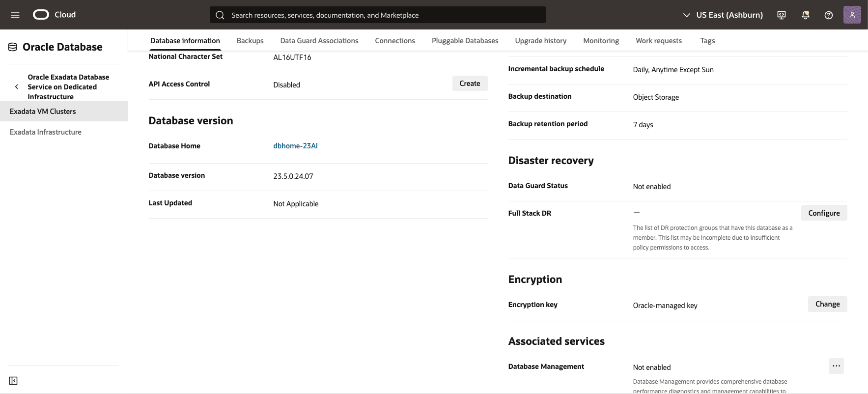Open the Connections tab
Viewport: 868px width, 394px height.
pyautogui.click(x=395, y=41)
